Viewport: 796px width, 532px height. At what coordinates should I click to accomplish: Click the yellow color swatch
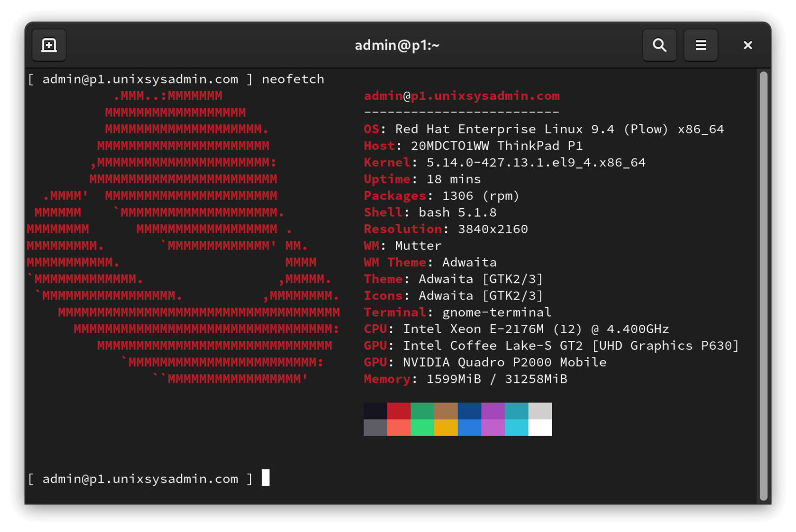click(446, 427)
